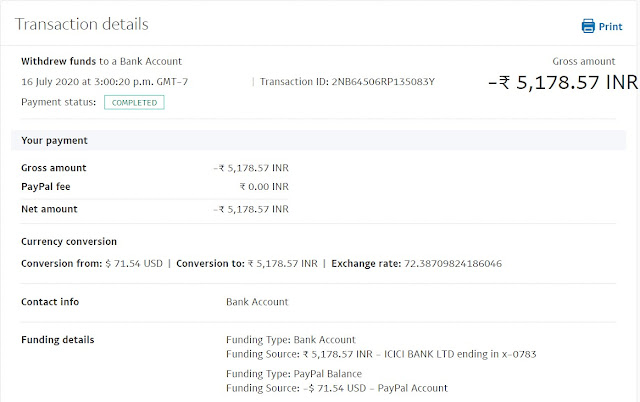Click the Transaction details heading
Viewport: 640px width, 402px height.
click(x=82, y=24)
